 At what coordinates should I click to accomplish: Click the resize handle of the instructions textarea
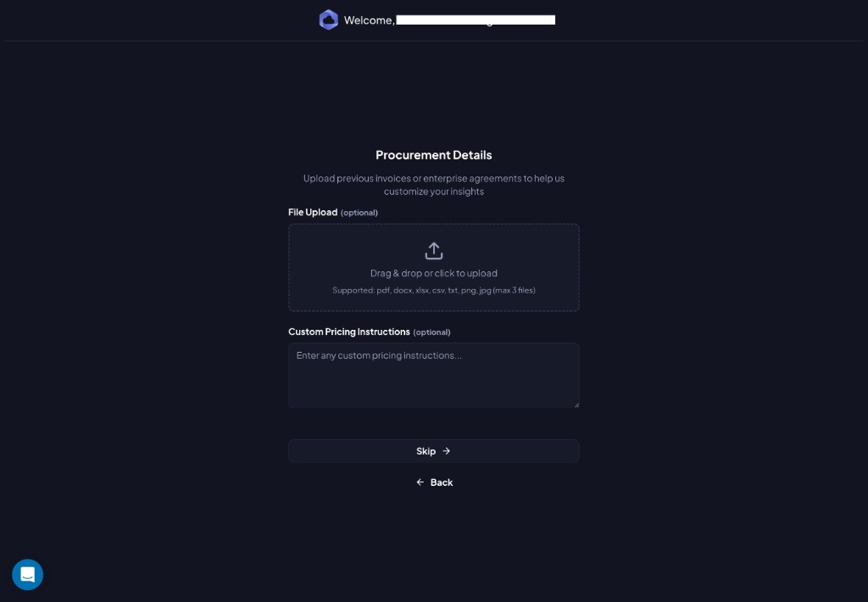tap(576, 404)
